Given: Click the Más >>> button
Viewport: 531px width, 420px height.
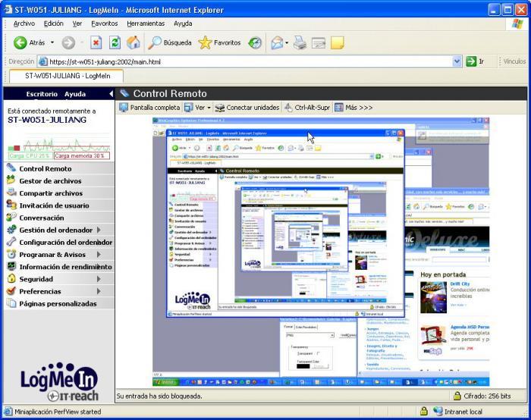Looking at the screenshot, I should [x=353, y=108].
